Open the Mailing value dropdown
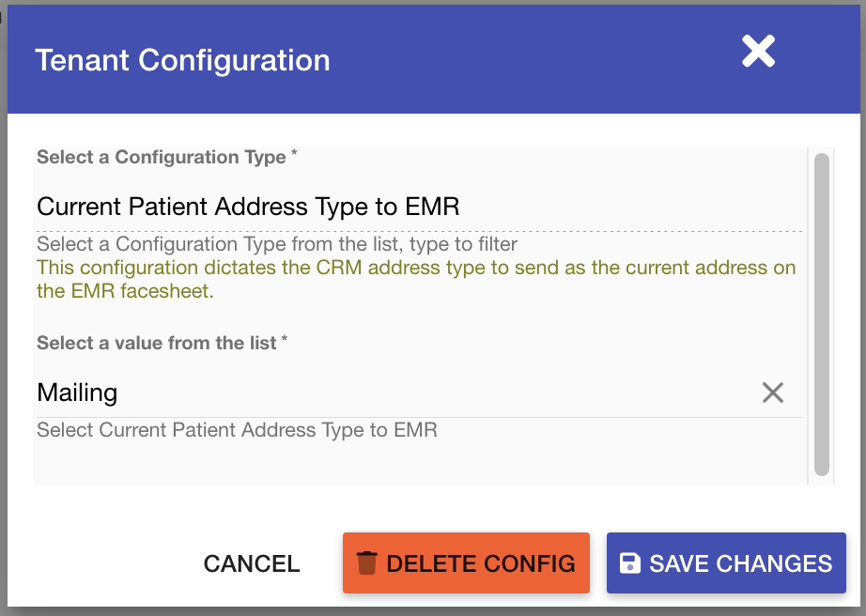This screenshot has width=866, height=616. pyautogui.click(x=376, y=393)
